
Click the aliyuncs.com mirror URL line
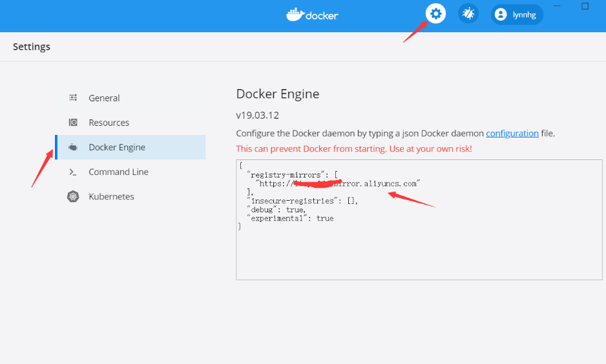[337, 184]
